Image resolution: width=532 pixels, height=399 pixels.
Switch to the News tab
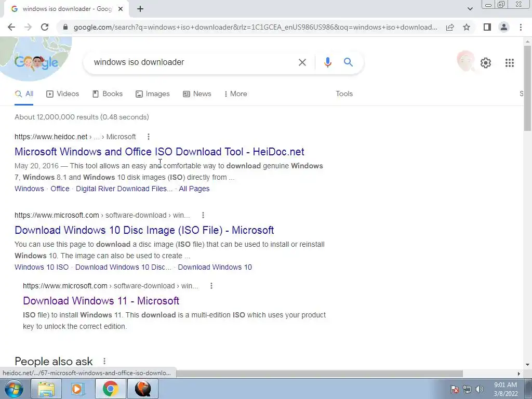coord(197,94)
